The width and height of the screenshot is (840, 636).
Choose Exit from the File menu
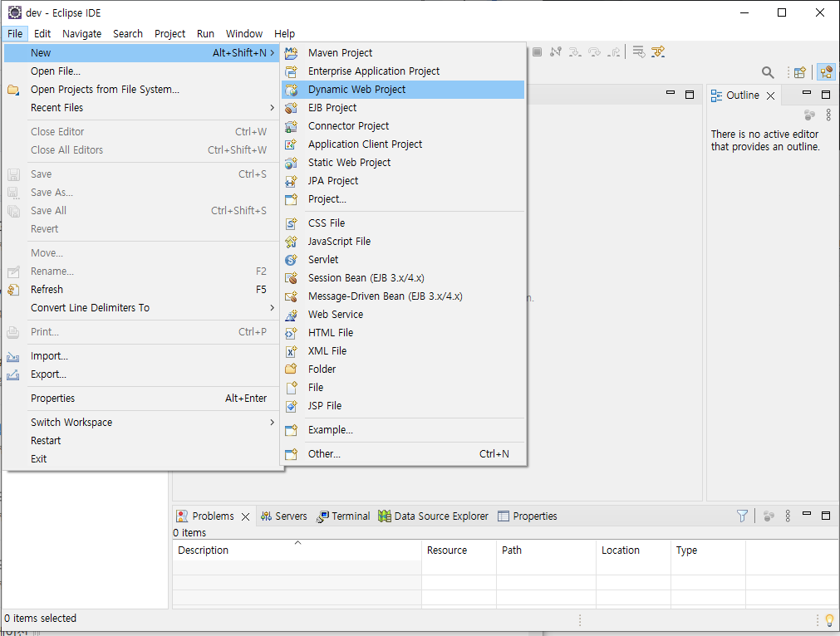tap(142, 459)
